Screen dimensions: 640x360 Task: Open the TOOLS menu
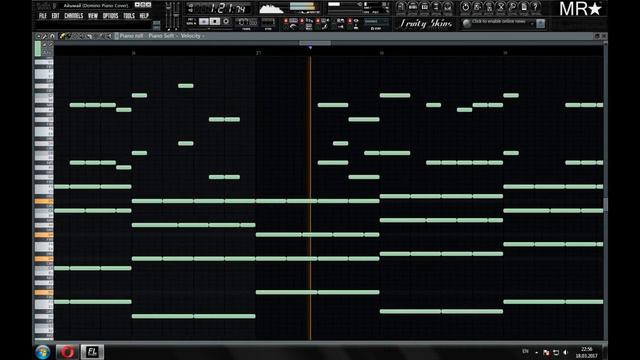coord(129,16)
